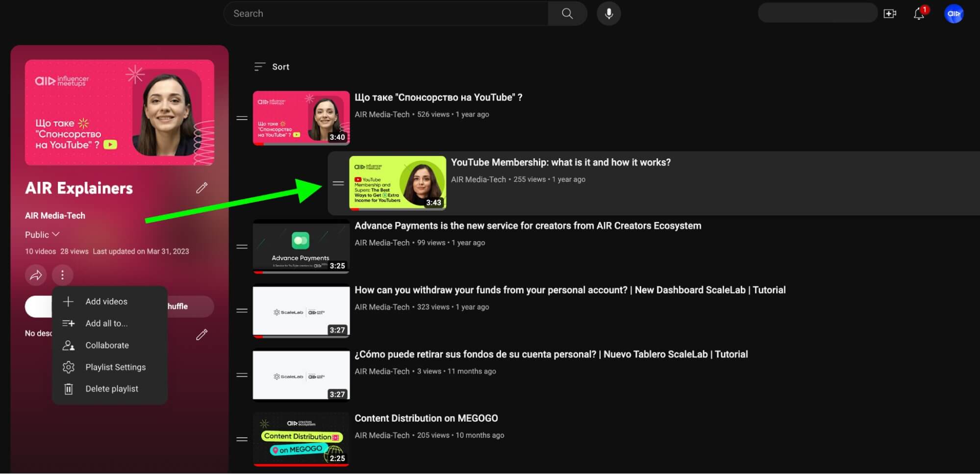980x474 pixels.
Task: Grab drag handle for withdraw funds tutorial
Action: click(x=242, y=310)
